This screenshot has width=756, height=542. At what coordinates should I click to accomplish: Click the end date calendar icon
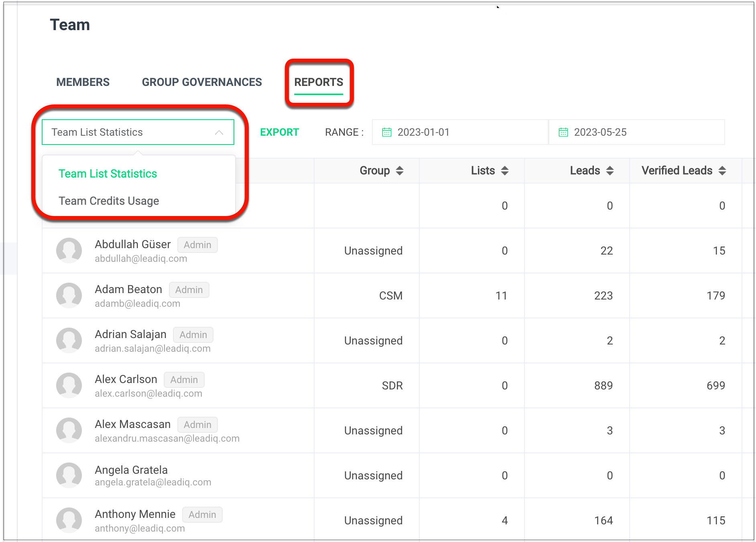point(563,132)
